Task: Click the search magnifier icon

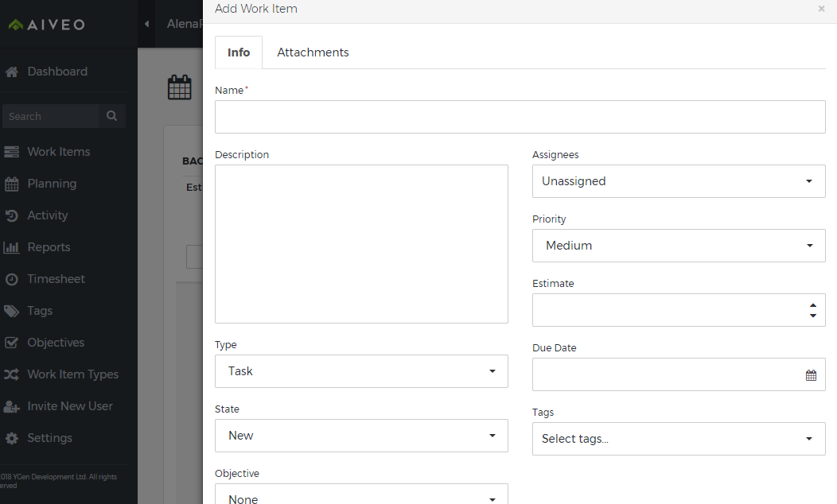Action: pos(112,116)
